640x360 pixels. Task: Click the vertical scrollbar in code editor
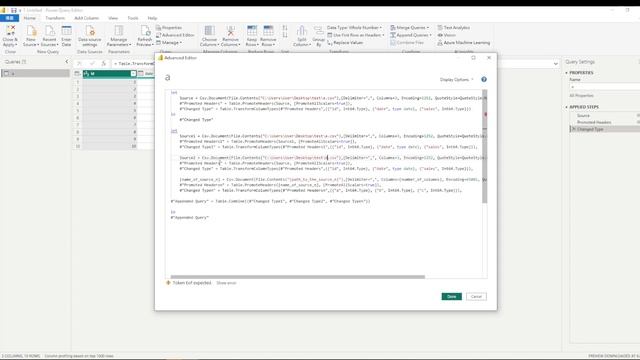[484, 147]
